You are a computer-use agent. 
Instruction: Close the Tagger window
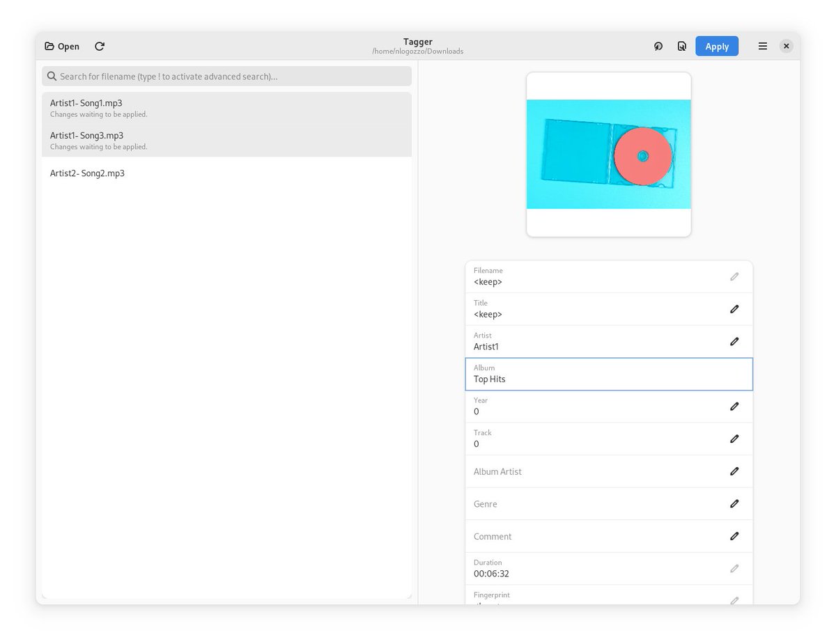click(786, 47)
